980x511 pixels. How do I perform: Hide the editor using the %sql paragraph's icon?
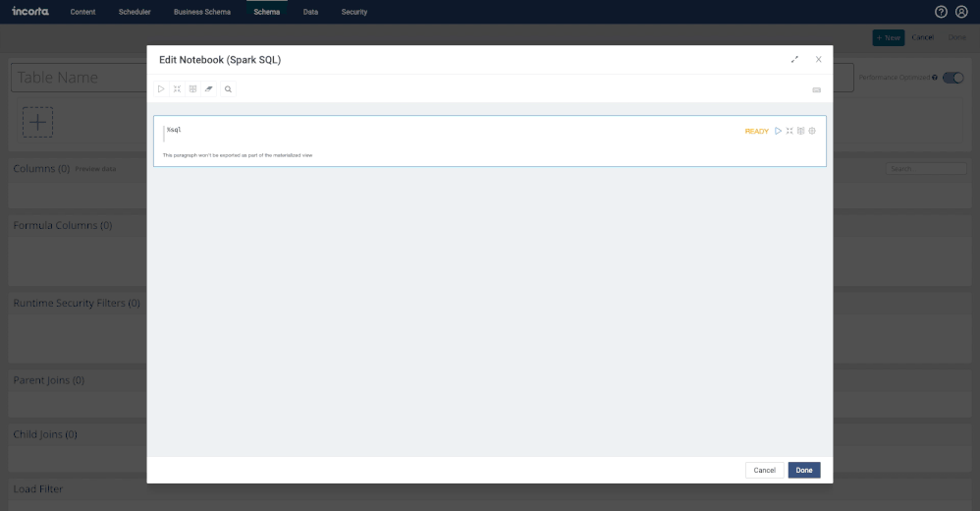[789, 131]
